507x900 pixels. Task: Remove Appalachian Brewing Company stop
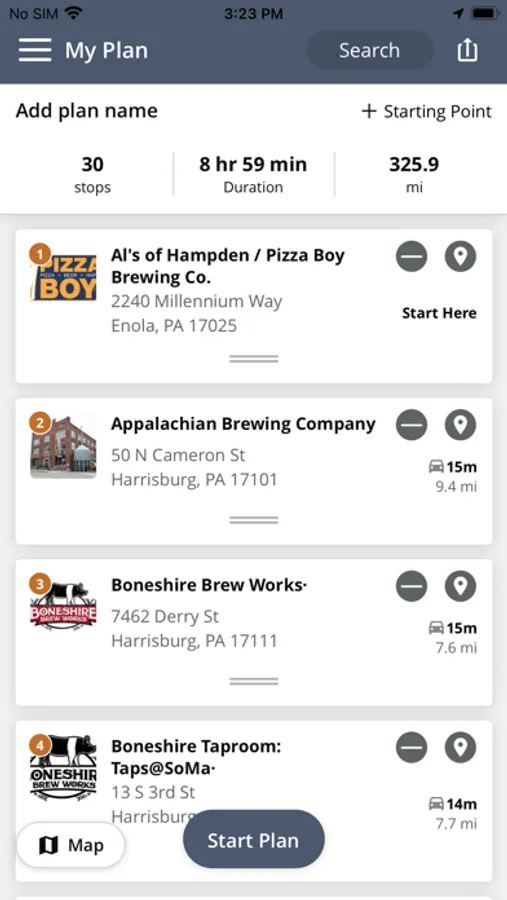411,425
